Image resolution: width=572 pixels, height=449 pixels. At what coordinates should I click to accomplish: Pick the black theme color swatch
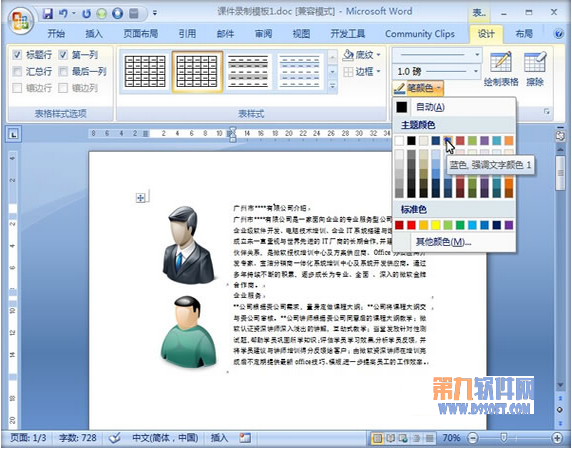[x=411, y=140]
